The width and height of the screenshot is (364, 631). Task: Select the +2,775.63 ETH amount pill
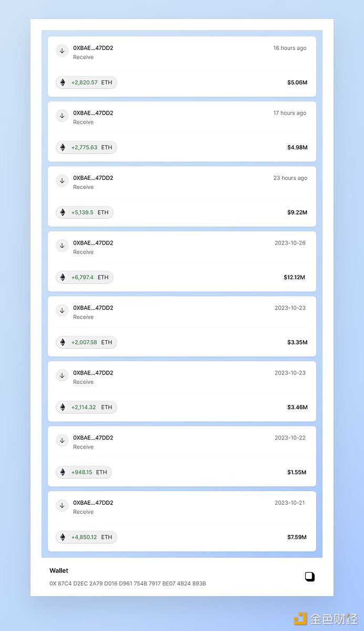pos(87,148)
